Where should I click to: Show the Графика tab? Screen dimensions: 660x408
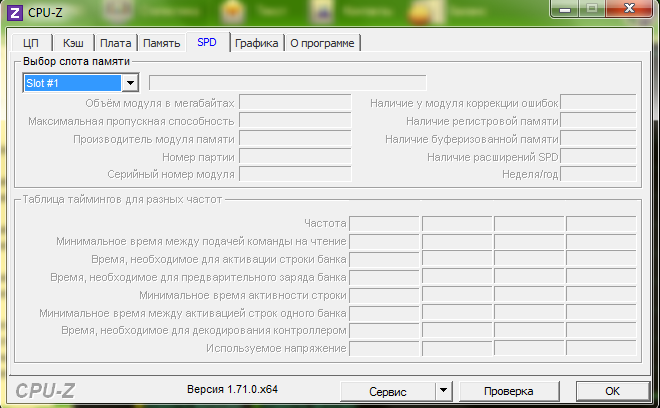(256, 43)
